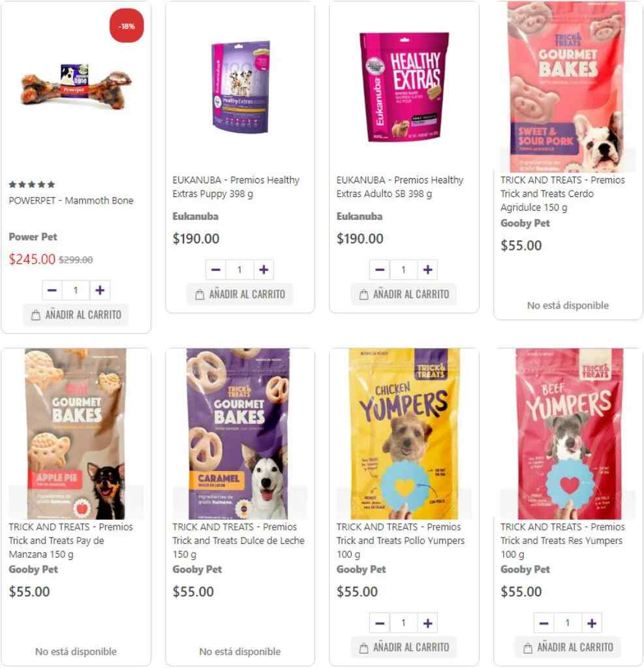Image resolution: width=644 pixels, height=668 pixels.
Task: Decrease quantity of Res Yumpers treats
Action: tap(544, 623)
